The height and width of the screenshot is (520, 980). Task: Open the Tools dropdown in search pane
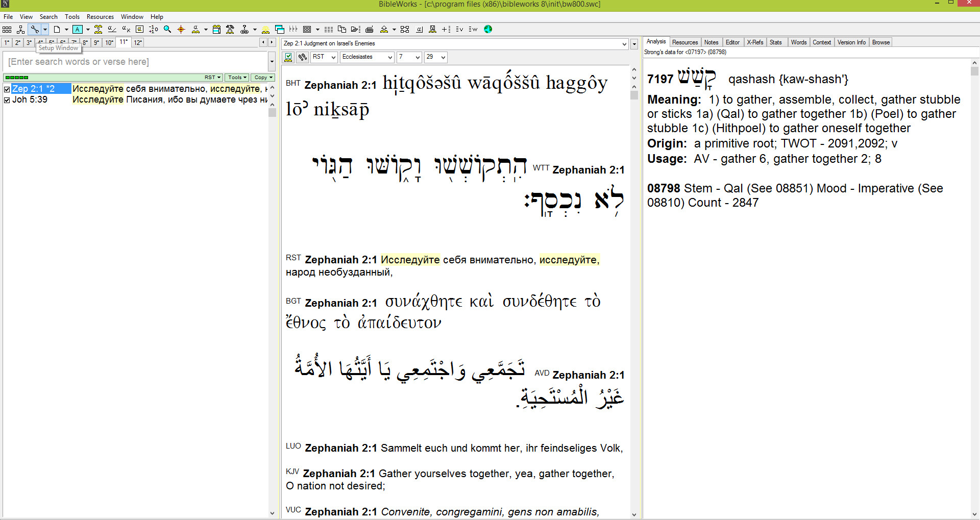click(237, 78)
